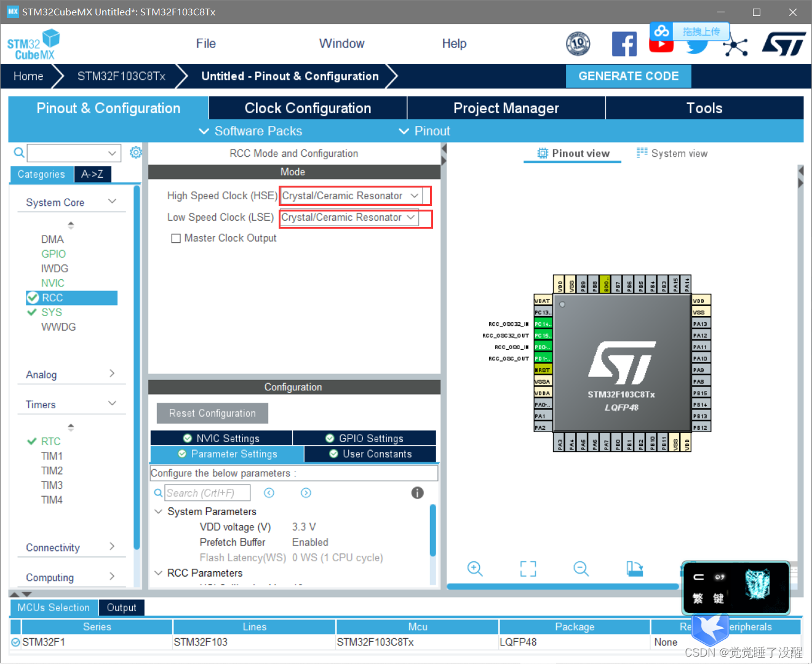This screenshot has width=812, height=664.
Task: Click the input method widget
Action: pos(736,588)
